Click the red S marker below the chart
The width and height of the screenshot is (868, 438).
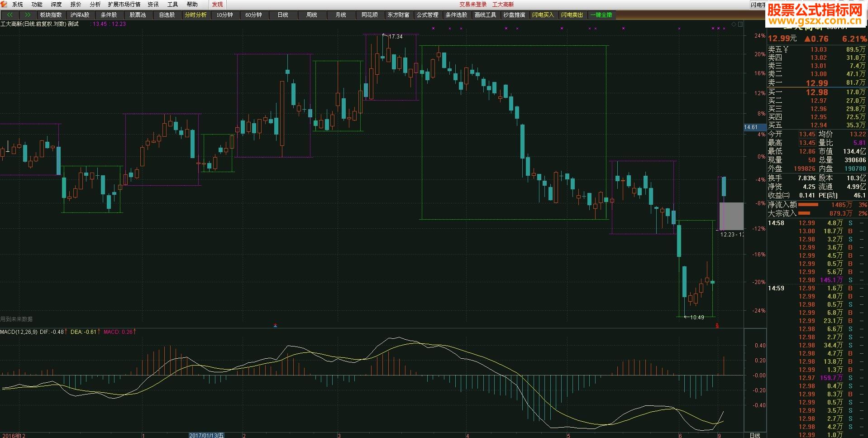[x=717, y=326]
